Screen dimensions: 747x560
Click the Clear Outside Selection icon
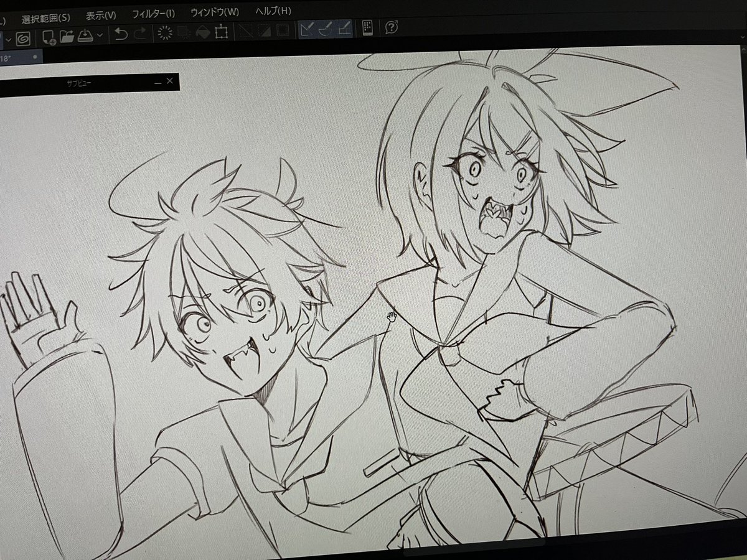click(184, 32)
